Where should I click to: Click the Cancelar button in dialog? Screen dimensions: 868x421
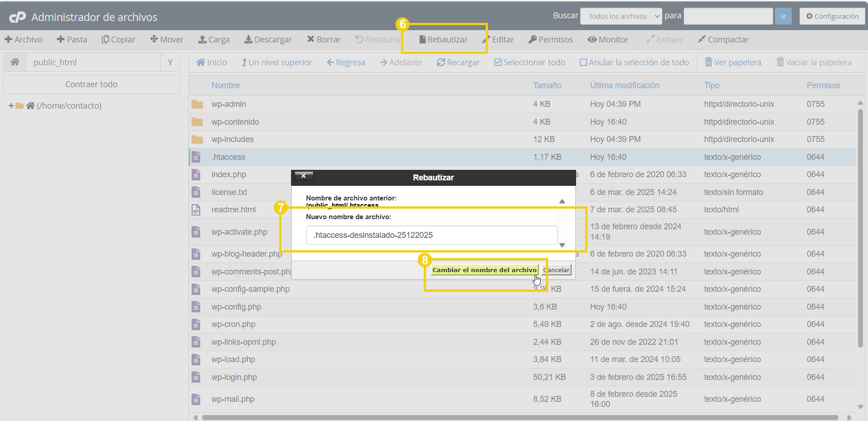(x=556, y=270)
